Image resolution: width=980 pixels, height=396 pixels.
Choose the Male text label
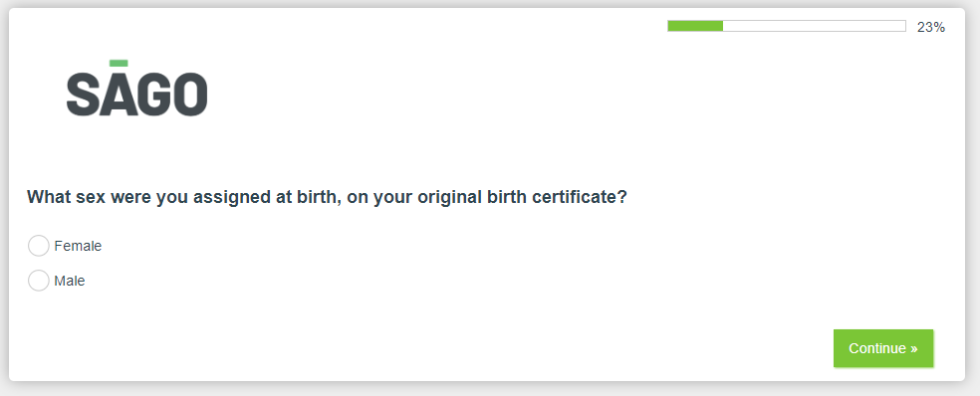point(70,281)
